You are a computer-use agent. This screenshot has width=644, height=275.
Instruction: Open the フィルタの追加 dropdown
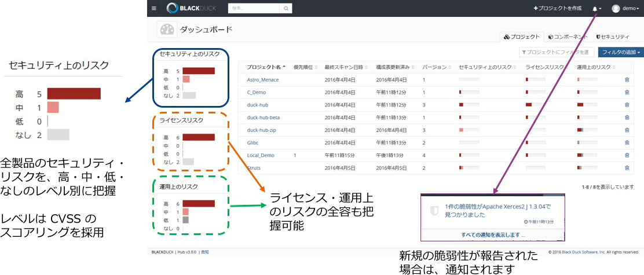tap(621, 52)
